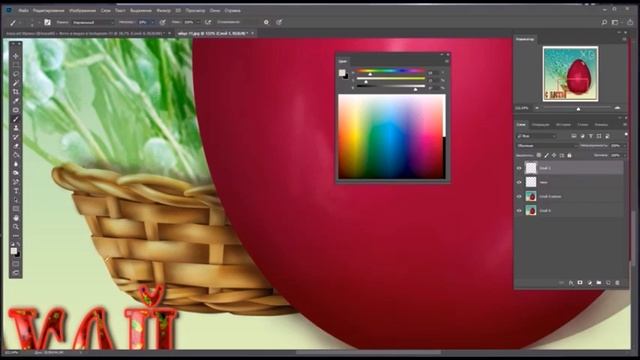Select the Rectangular Marquee tool

tap(16, 65)
